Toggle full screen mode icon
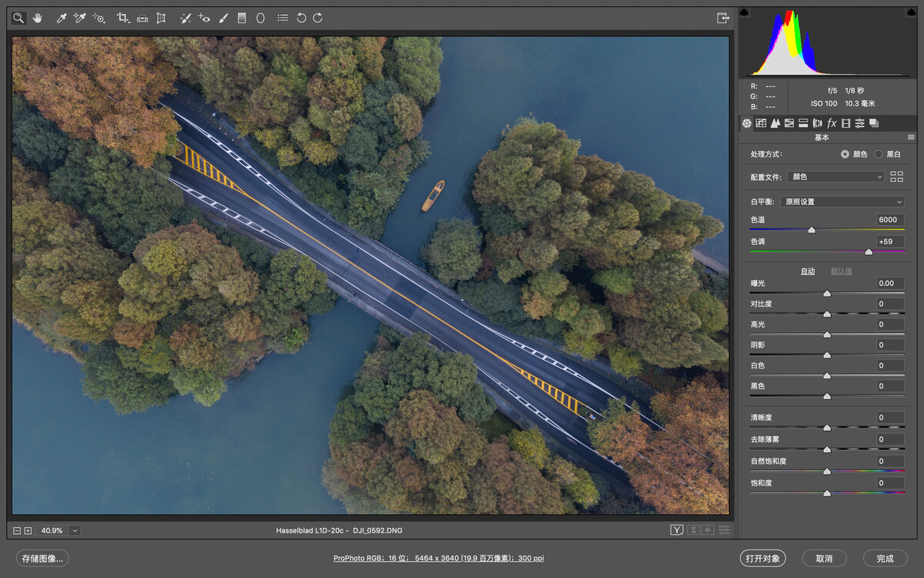Viewport: 924px width, 578px height. tap(722, 17)
